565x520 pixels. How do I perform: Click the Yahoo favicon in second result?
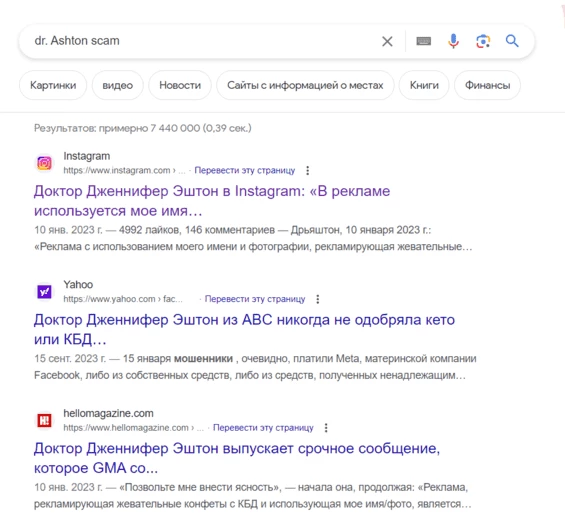(x=44, y=292)
